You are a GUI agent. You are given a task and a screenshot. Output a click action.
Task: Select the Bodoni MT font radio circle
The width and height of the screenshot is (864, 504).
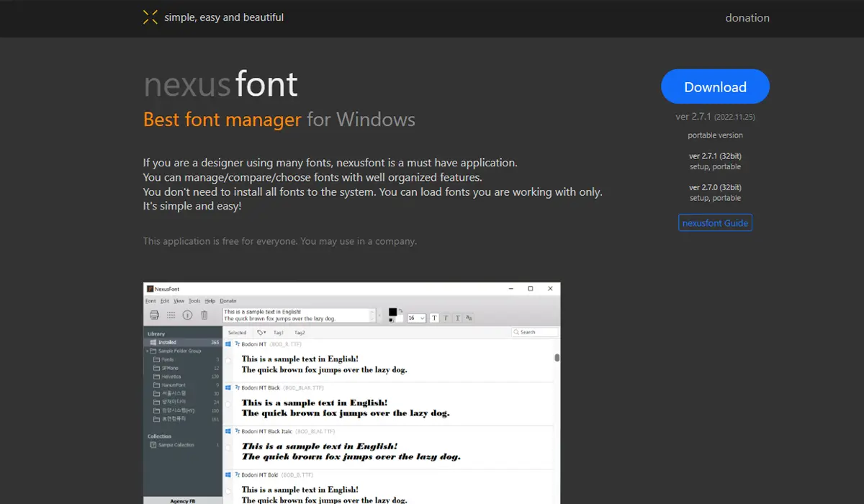click(228, 361)
